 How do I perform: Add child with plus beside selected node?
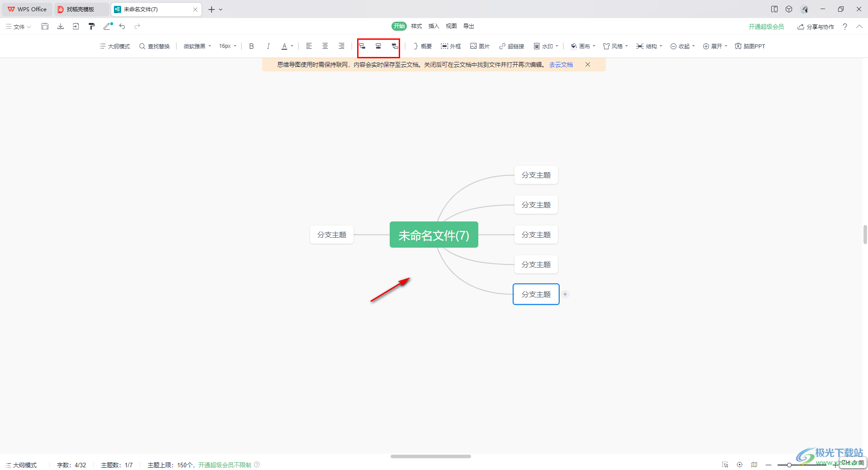point(565,294)
